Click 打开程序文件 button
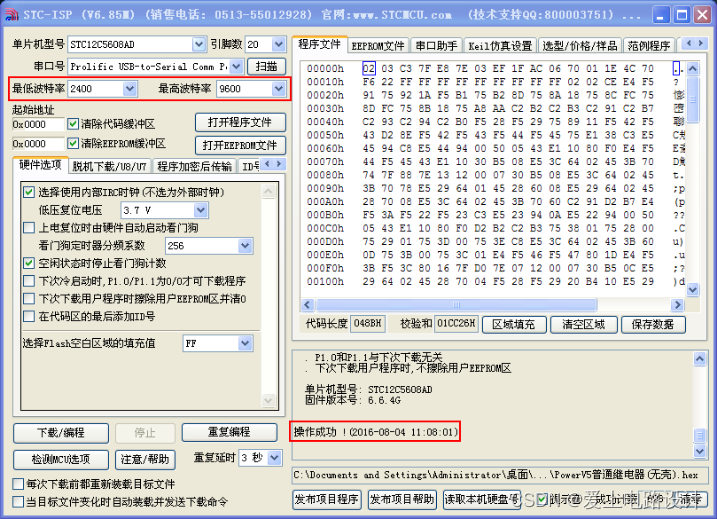The width and height of the screenshot is (718, 519). click(x=240, y=122)
